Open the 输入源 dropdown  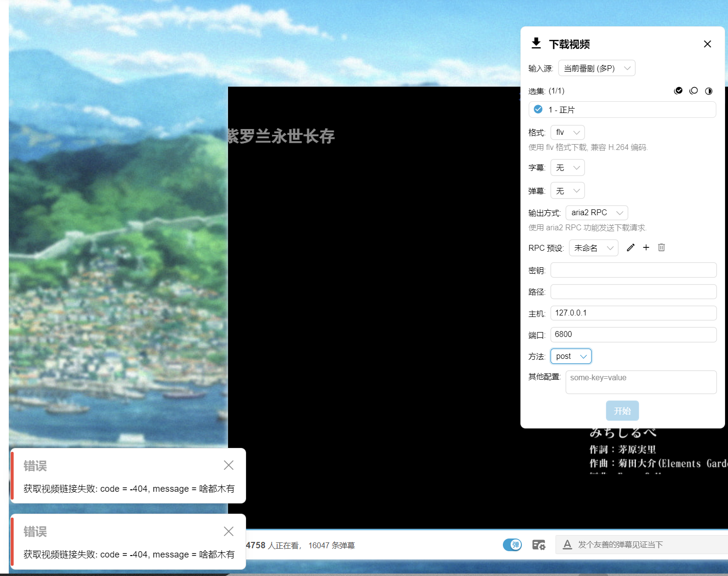(597, 68)
